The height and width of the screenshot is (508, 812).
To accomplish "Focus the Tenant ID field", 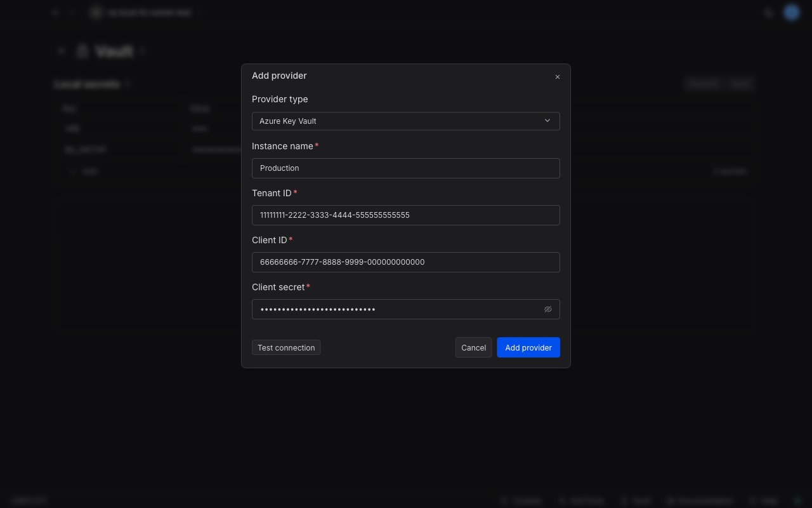I will 406,215.
